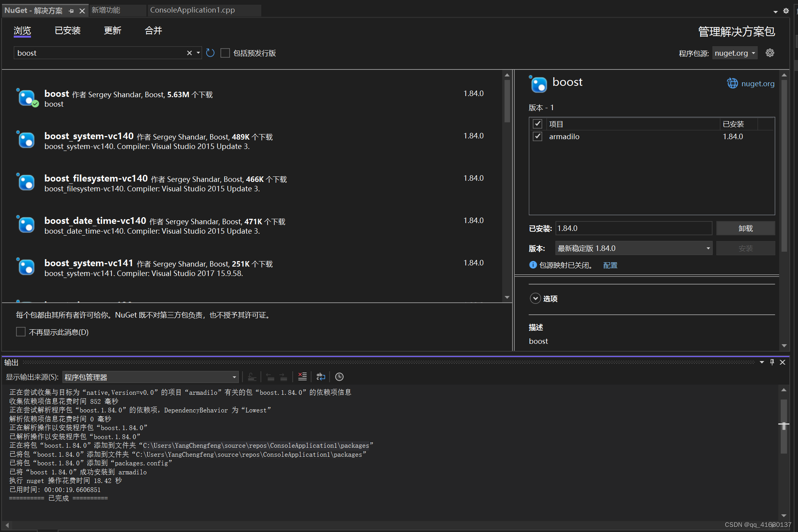The image size is (798, 532).
Task: Open the version dropdown showing 1.84.0
Action: 634,248
